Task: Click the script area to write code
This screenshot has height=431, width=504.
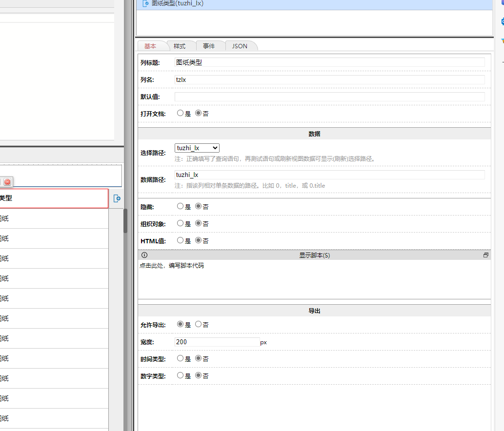Action: pyautogui.click(x=314, y=279)
